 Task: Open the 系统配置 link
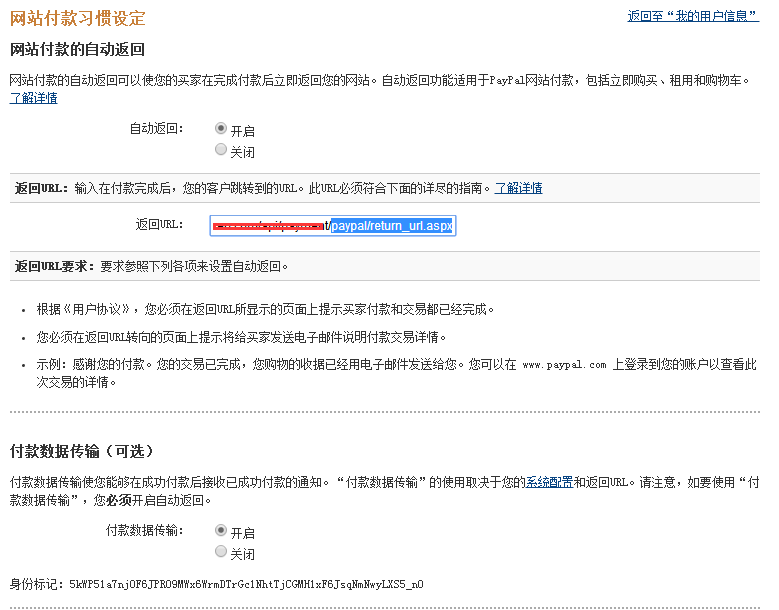tap(550, 482)
